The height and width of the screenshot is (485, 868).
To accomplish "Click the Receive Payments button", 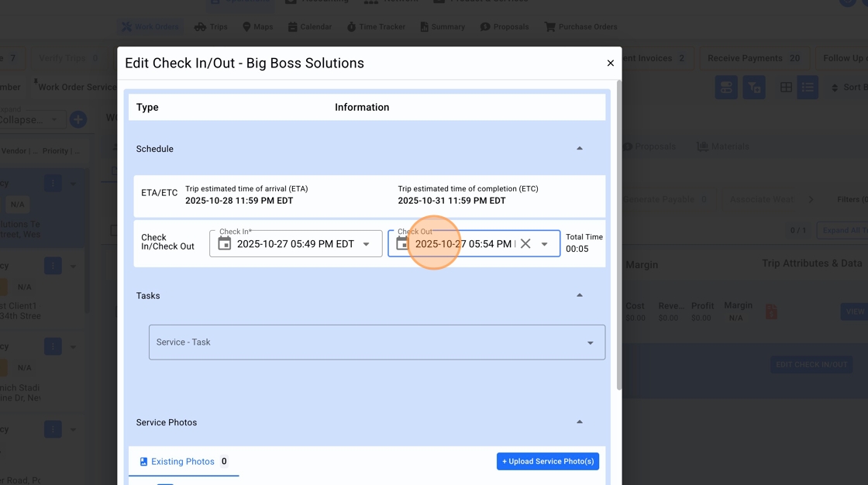I will click(x=753, y=58).
